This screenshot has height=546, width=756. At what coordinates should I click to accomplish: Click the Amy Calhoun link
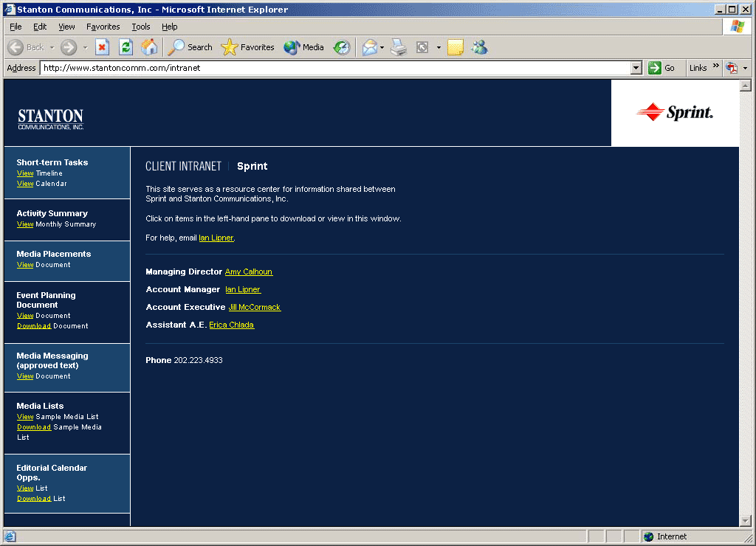248,272
